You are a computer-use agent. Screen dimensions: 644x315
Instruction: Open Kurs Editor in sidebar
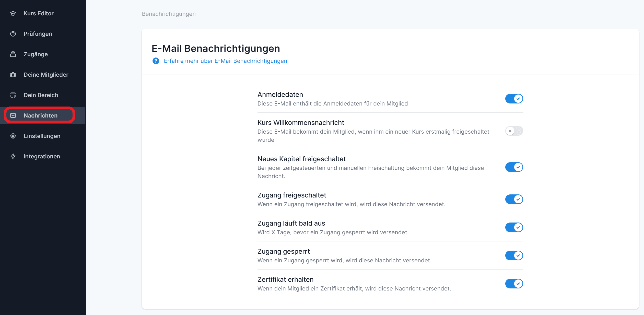(x=43, y=13)
